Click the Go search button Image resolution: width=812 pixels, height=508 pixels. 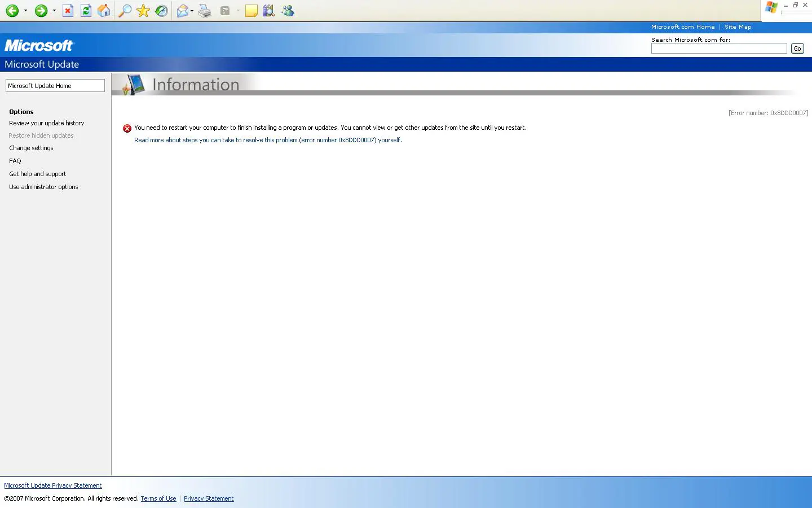(797, 49)
